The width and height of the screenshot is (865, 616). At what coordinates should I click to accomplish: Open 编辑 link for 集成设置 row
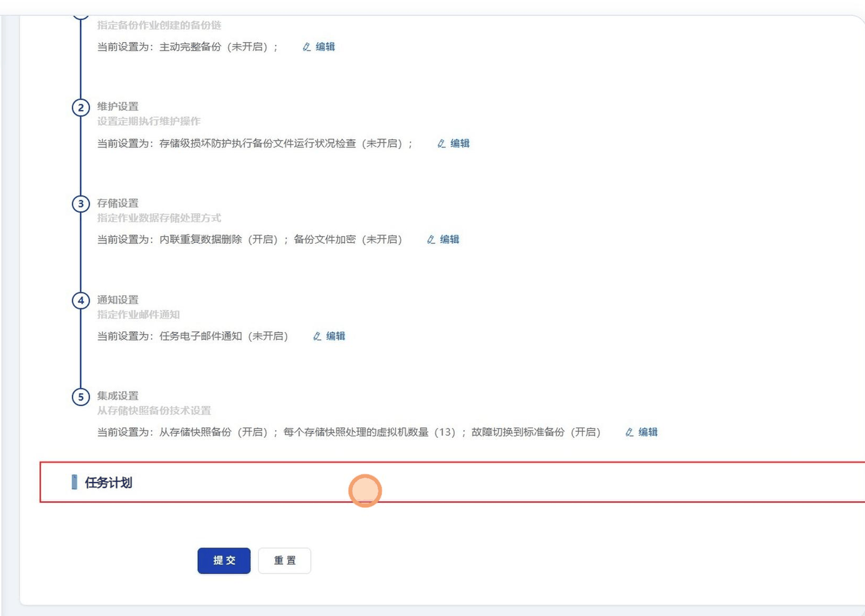648,432
